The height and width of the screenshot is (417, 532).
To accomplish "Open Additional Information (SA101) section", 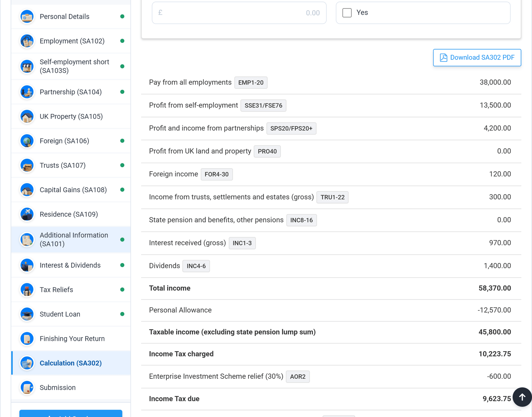I will (71, 239).
